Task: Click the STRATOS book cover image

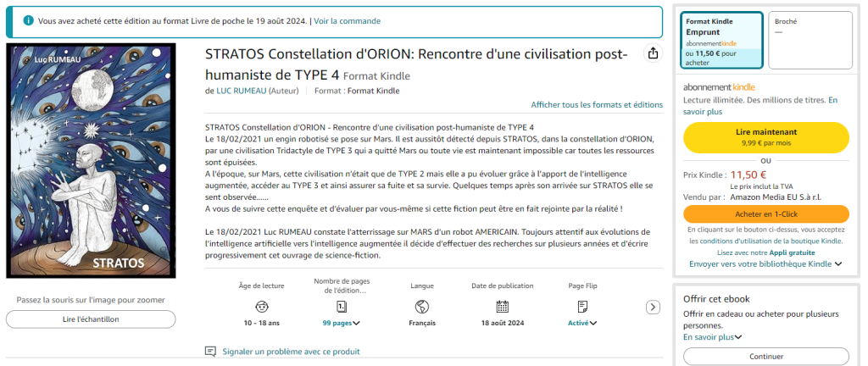Action: pyautogui.click(x=91, y=161)
